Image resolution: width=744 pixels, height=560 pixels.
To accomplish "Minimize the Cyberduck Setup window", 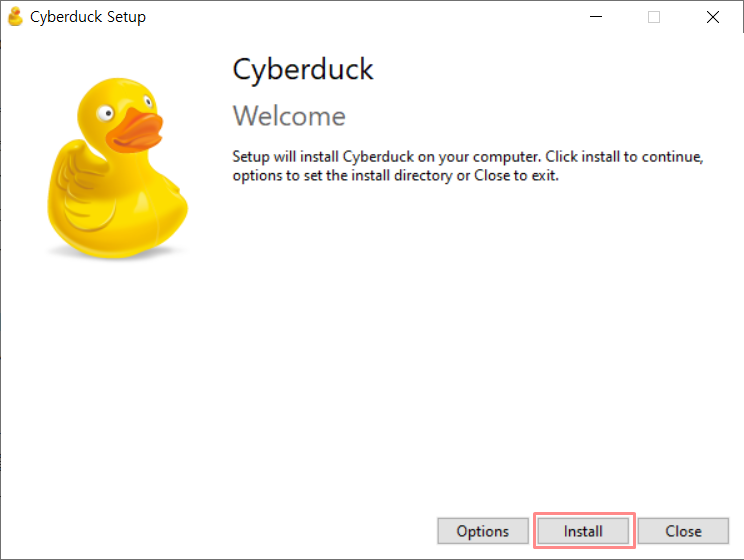I will click(x=596, y=17).
